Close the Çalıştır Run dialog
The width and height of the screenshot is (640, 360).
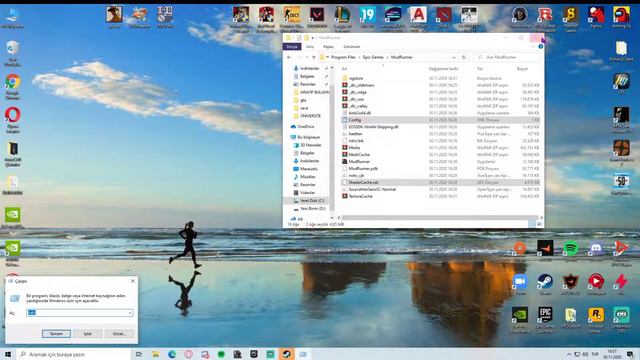pos(133,281)
